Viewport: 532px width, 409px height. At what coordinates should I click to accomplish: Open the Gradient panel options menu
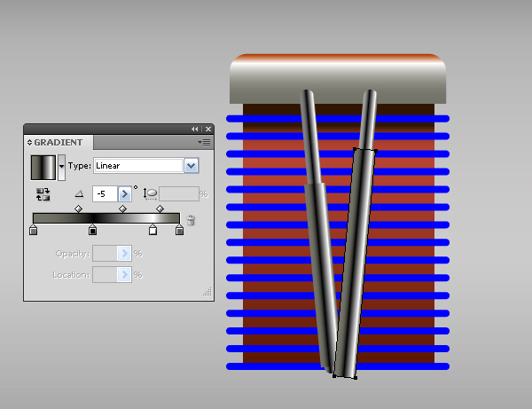coord(204,142)
